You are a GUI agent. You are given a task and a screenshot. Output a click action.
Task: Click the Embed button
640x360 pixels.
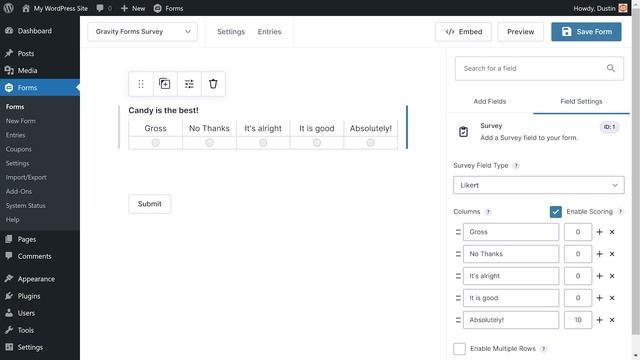[464, 32]
